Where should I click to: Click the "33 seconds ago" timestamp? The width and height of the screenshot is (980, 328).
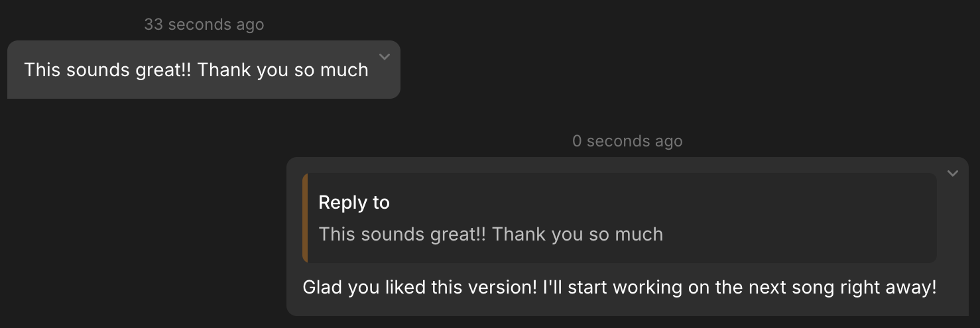click(204, 25)
